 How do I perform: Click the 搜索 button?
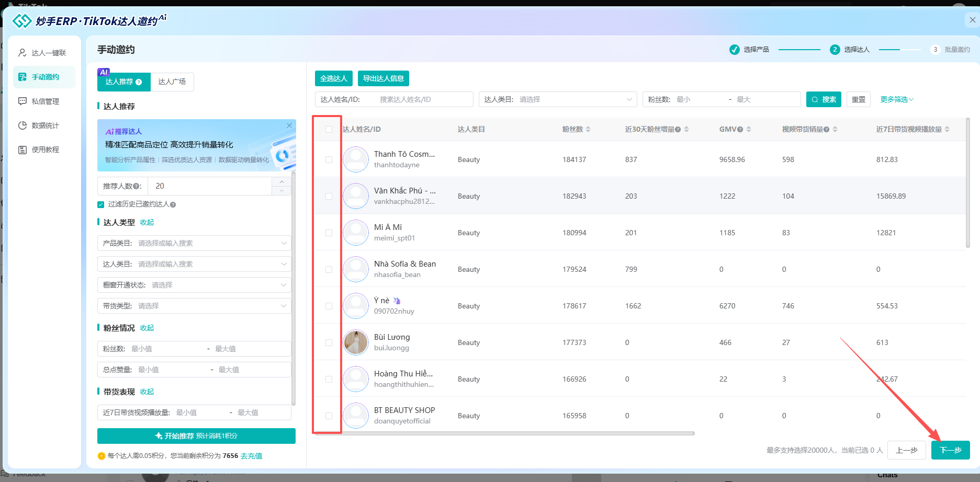tap(824, 99)
